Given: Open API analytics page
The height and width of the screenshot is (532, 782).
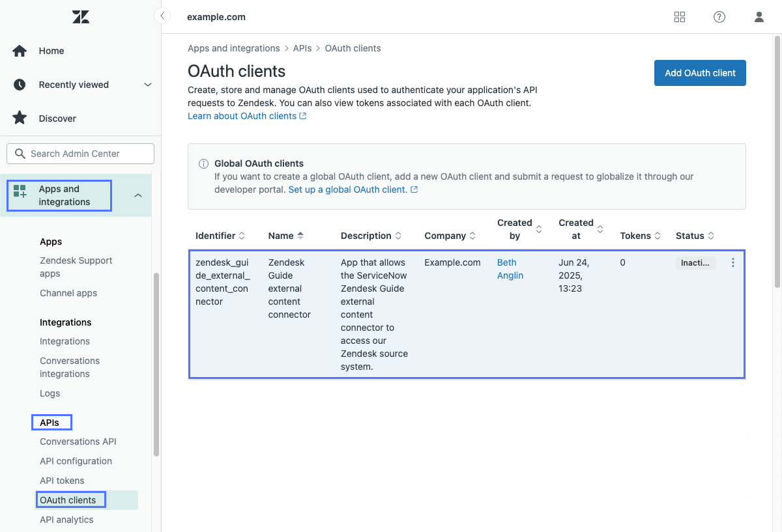Looking at the screenshot, I should pyautogui.click(x=66, y=520).
